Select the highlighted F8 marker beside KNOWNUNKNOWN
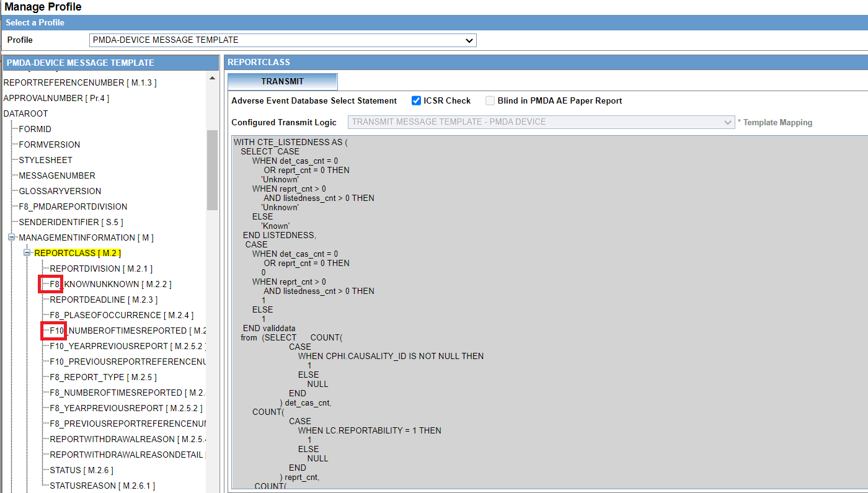The width and height of the screenshot is (868, 493). (50, 283)
